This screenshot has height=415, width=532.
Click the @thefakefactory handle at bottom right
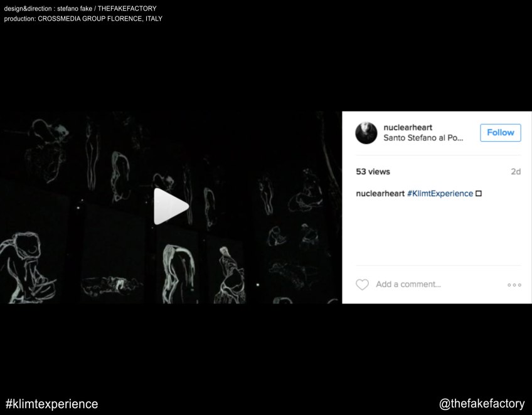click(x=481, y=404)
